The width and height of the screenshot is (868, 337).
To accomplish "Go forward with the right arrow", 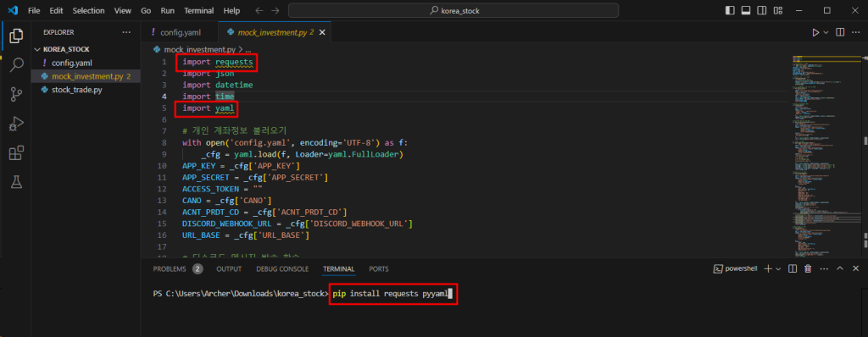I will click(x=275, y=10).
